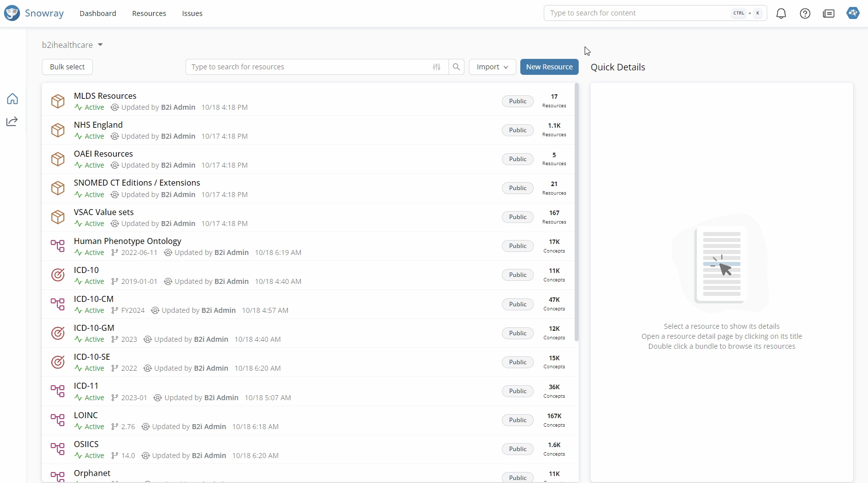Go to Resources in top navigation
Image resolution: width=868 pixels, height=483 pixels.
(x=149, y=13)
